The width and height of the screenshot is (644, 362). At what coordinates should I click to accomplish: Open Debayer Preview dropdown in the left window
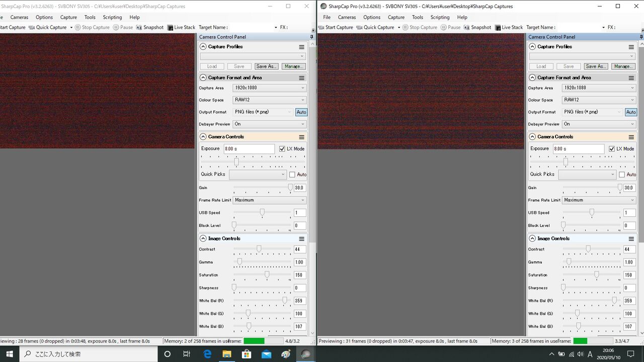[x=269, y=124]
